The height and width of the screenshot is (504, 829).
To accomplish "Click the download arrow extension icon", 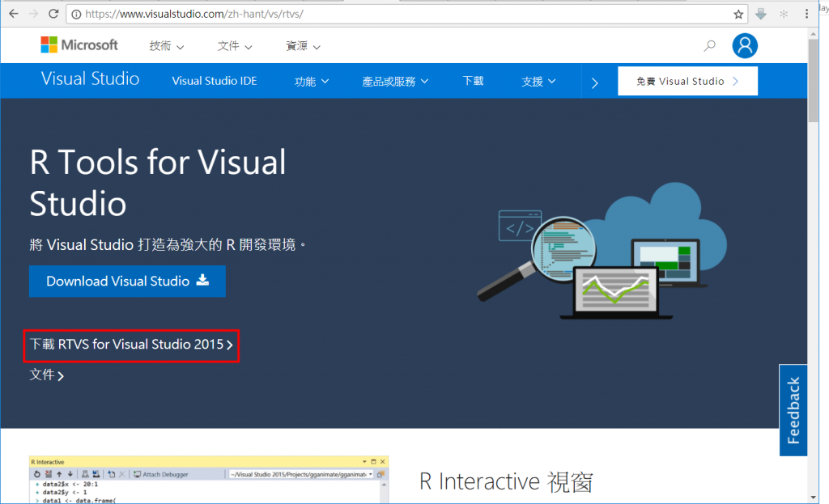I will pos(761,15).
